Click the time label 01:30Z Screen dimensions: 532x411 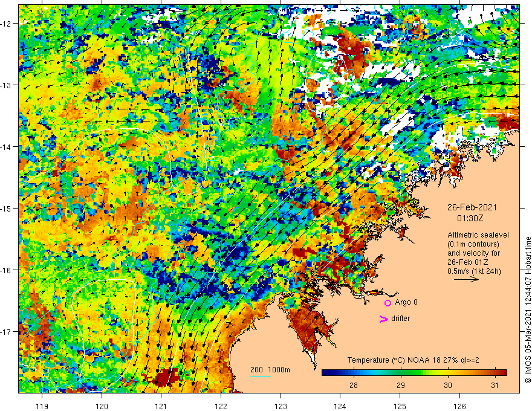pyautogui.click(x=470, y=218)
